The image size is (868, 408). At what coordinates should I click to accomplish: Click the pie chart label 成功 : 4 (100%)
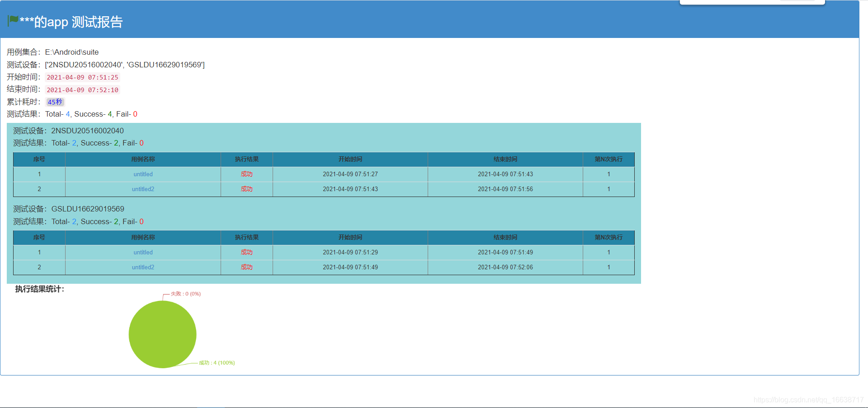[x=217, y=363]
